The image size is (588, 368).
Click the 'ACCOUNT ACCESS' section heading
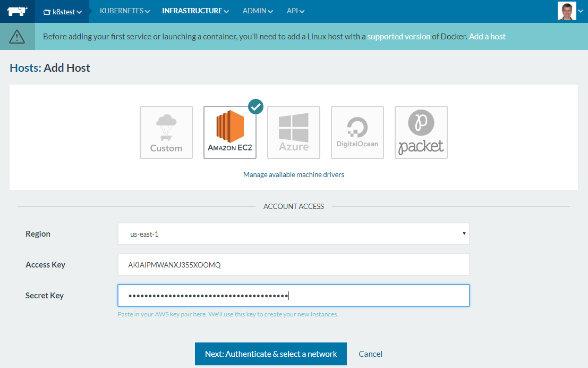[294, 206]
